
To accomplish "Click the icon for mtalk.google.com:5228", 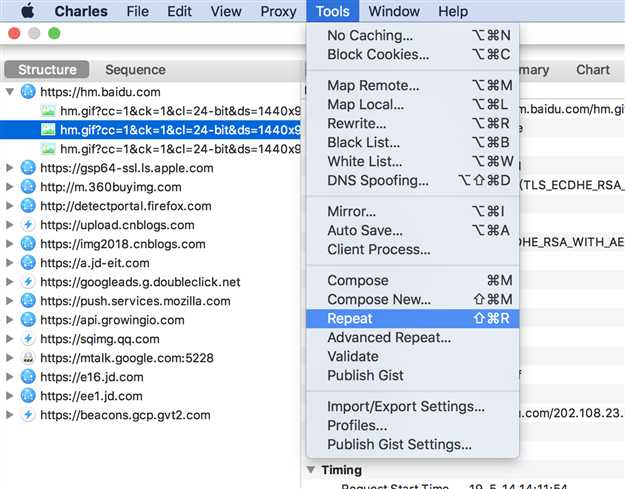I will tap(28, 358).
